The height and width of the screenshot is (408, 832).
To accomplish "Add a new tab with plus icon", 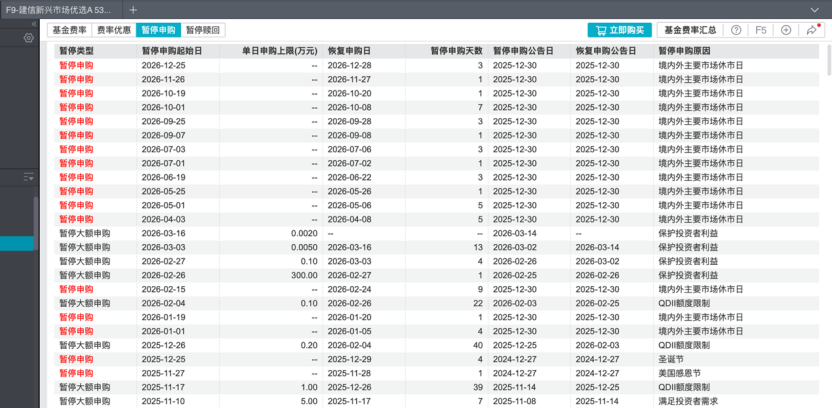I will coord(133,9).
